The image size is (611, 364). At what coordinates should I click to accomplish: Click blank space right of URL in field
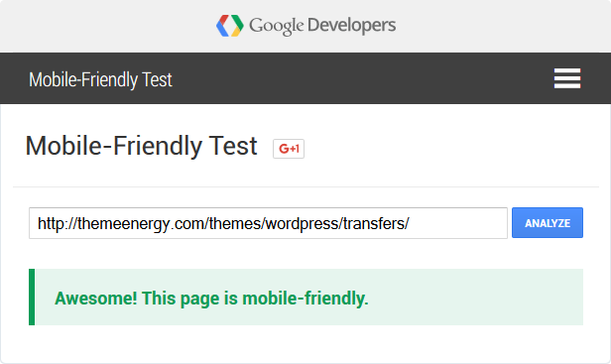458,223
